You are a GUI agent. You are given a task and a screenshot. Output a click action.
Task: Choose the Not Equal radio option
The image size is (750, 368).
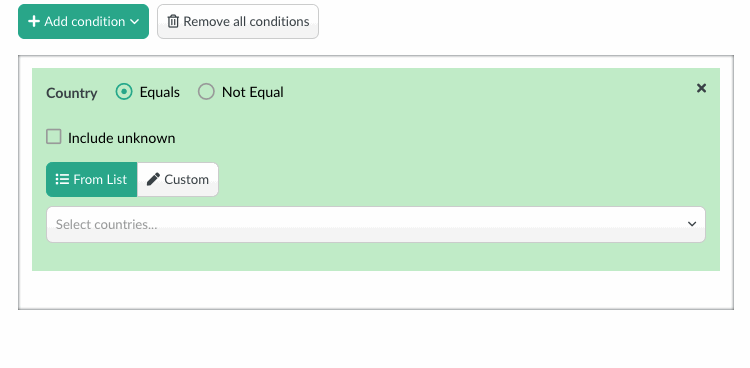click(206, 91)
